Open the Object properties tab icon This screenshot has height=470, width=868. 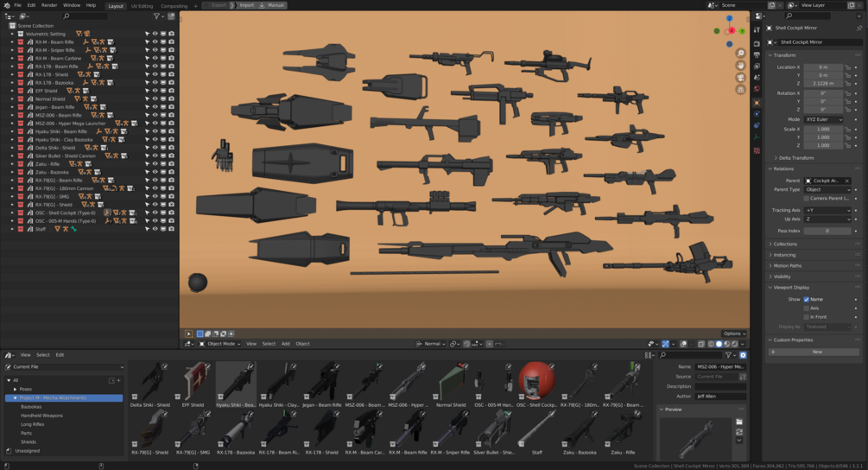pyautogui.click(x=757, y=103)
